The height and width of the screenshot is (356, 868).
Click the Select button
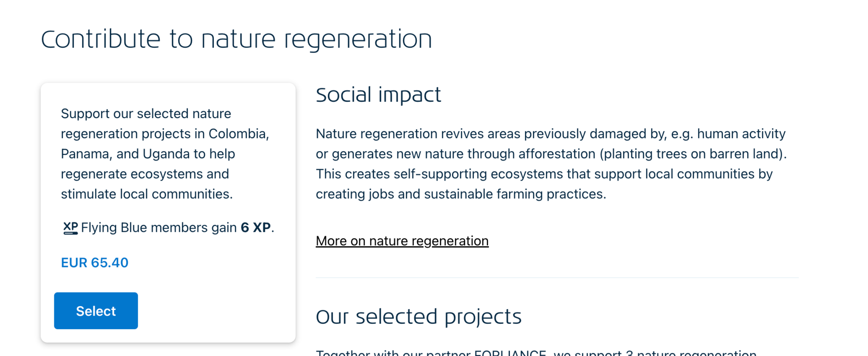tap(96, 311)
